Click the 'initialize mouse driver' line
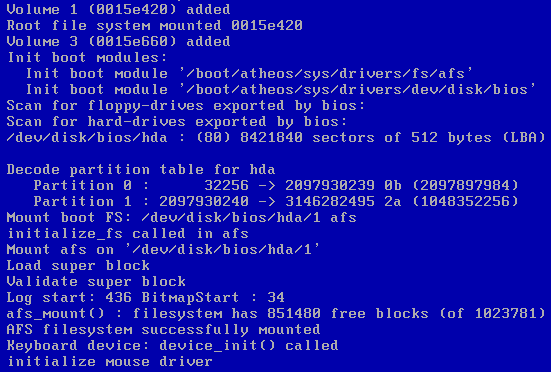The width and height of the screenshot is (551, 372). tap(110, 362)
